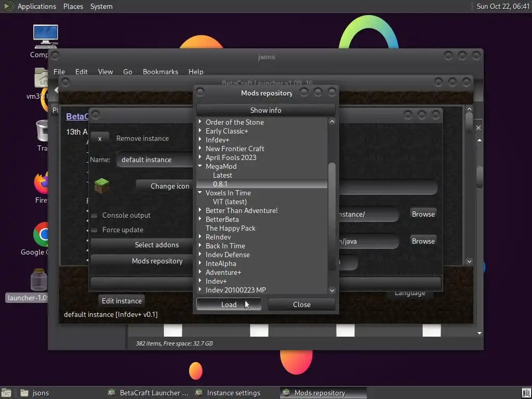Click Change icon button
The width and height of the screenshot is (532, 399).
click(165, 186)
